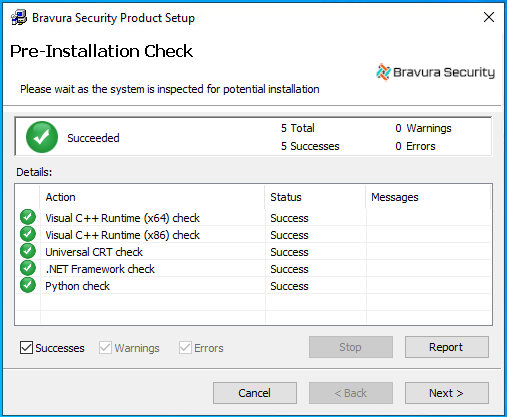Click Success status of the x86 Runtime row
Image resolution: width=507 pixels, height=417 pixels.
[289, 235]
